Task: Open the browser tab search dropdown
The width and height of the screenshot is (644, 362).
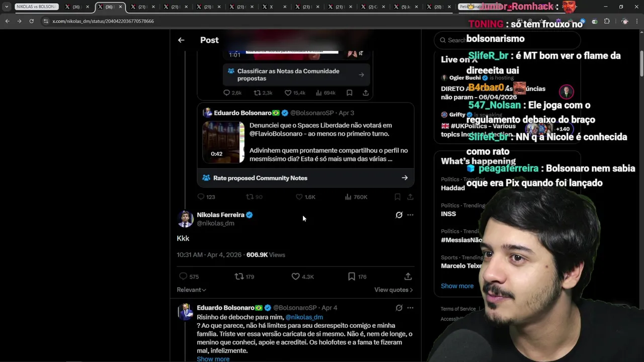Action: click(7, 7)
